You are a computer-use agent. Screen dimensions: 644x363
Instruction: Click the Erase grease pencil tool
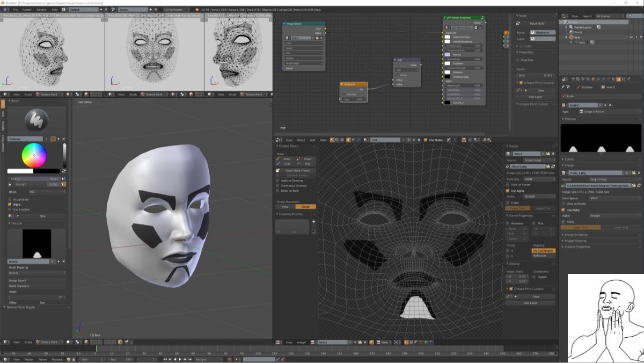pos(306,159)
